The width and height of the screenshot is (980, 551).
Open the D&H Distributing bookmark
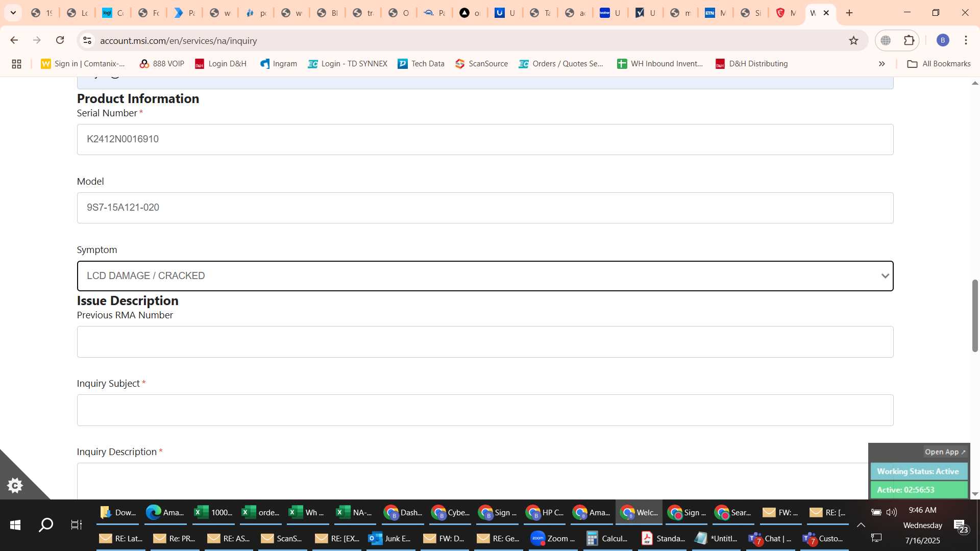pyautogui.click(x=751, y=64)
